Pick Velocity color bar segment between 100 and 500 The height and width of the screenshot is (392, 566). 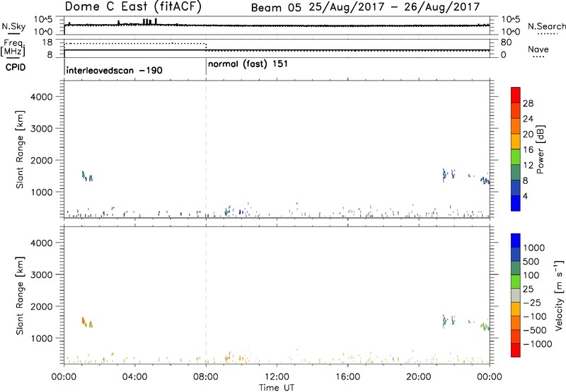516,268
